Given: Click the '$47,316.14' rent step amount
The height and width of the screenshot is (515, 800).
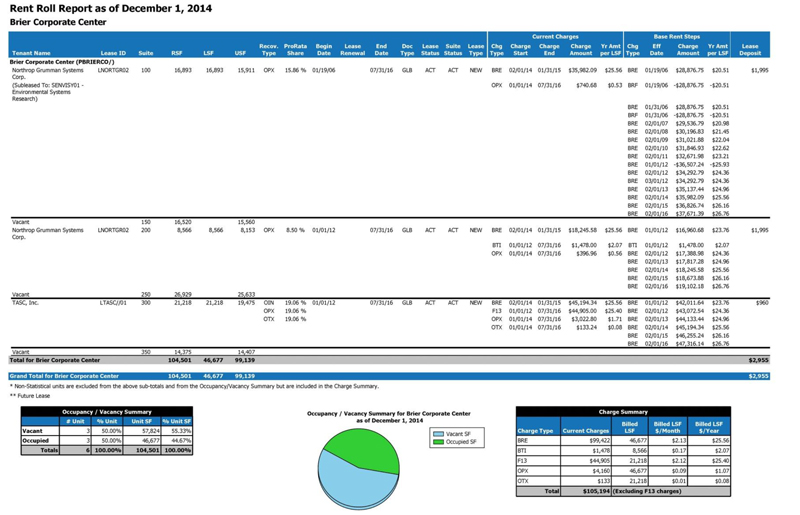Looking at the screenshot, I should click(x=690, y=344).
